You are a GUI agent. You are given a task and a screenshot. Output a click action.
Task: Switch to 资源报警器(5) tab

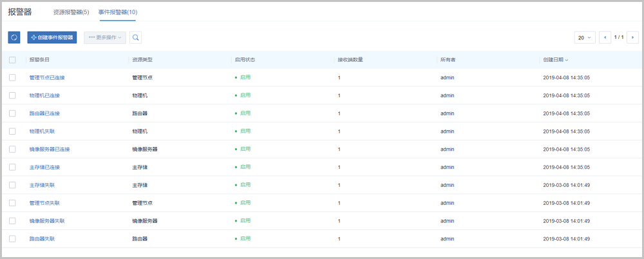point(71,12)
